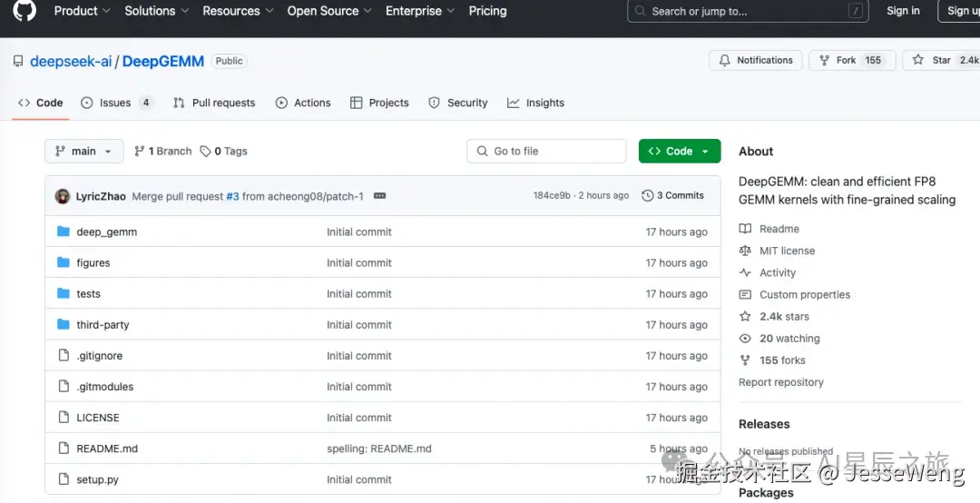
Task: Open the deepseek-ai owner link
Action: pos(71,62)
